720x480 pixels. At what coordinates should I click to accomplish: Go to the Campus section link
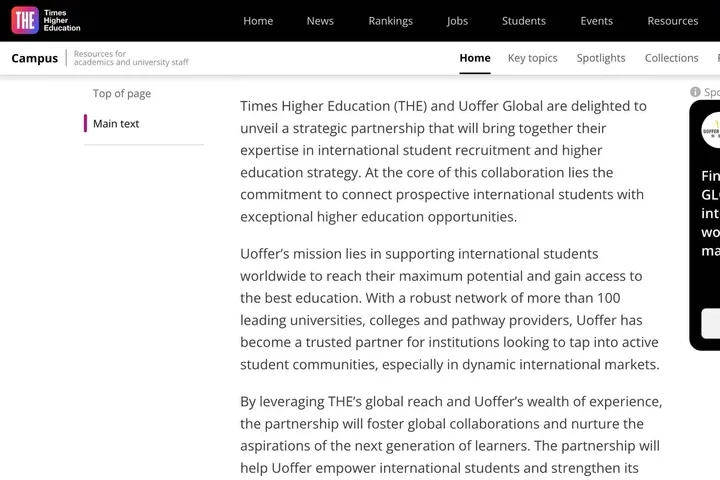click(35, 58)
